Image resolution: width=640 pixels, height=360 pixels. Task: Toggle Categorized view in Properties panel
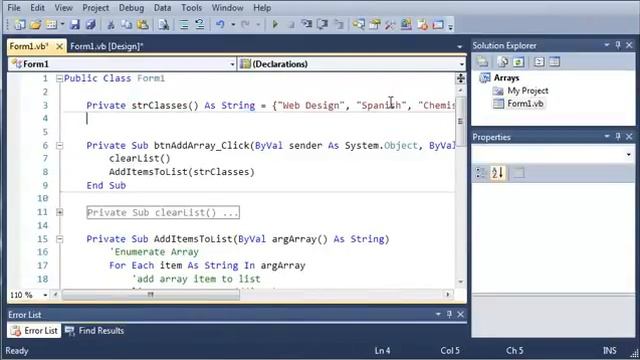pos(480,173)
